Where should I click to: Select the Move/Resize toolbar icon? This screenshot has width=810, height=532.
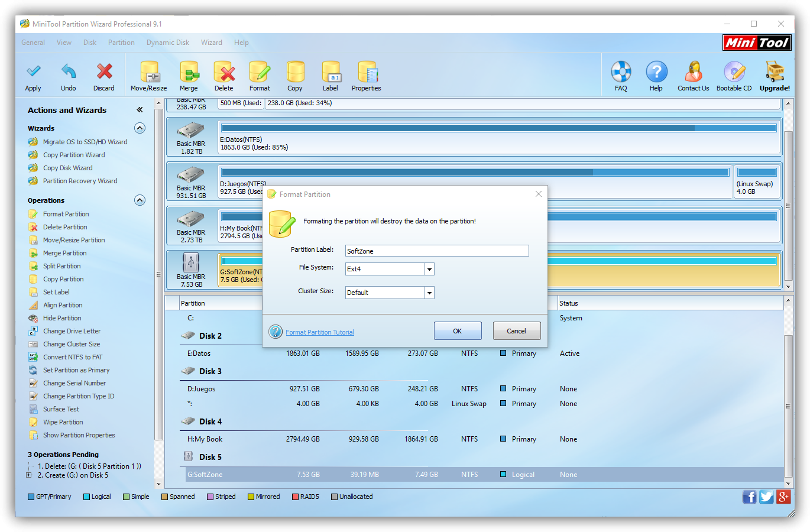(149, 72)
